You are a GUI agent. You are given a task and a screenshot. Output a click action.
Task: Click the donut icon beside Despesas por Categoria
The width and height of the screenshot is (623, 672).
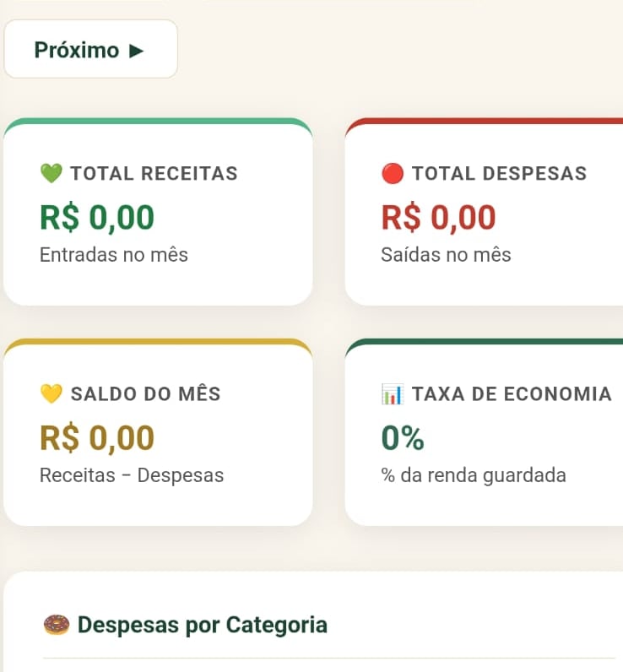tap(57, 625)
